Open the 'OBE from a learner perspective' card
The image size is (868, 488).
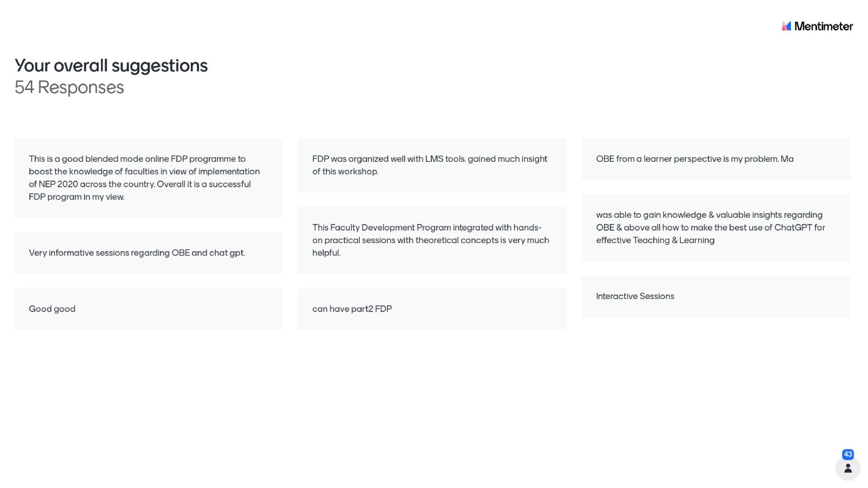pyautogui.click(x=715, y=159)
